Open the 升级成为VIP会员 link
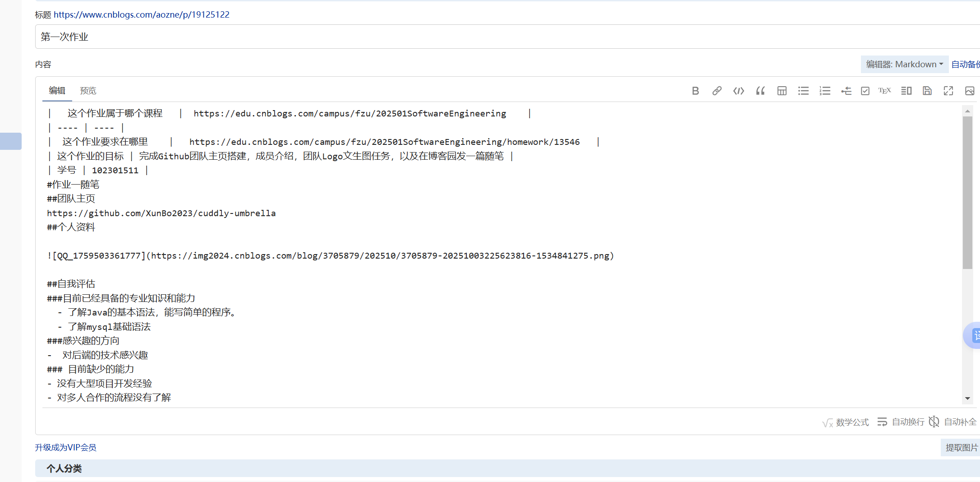Image resolution: width=980 pixels, height=482 pixels. pos(66,448)
